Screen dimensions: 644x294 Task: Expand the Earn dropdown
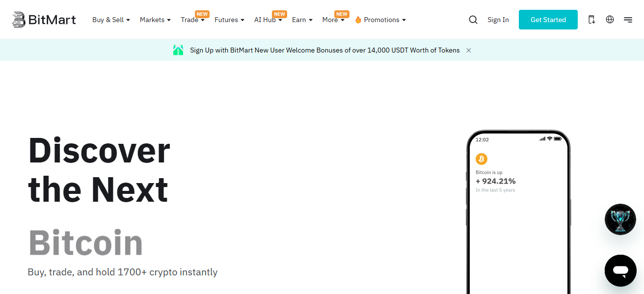coord(302,20)
